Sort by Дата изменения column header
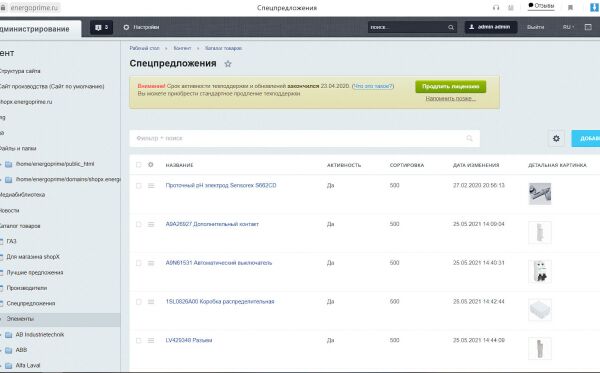Screen dimensions: 600x373 (x=476, y=165)
